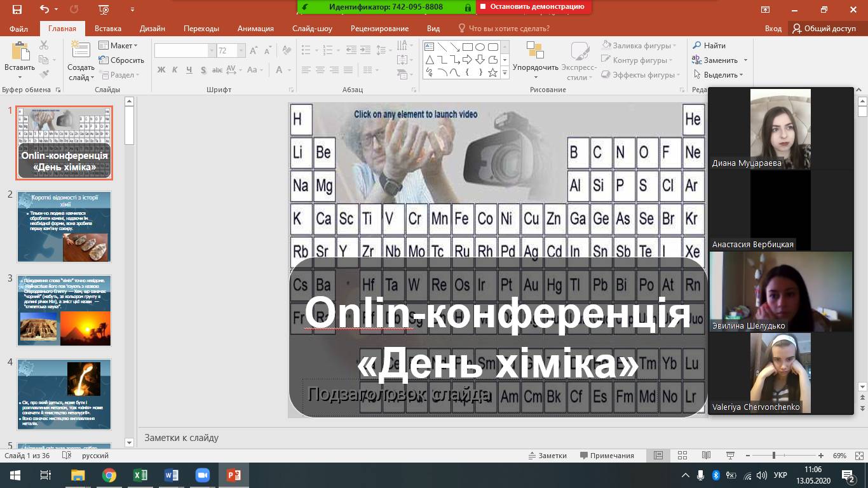Viewport: 868px width, 488px height.
Task: Toggle bold (Ж) formatting
Action: click(161, 70)
